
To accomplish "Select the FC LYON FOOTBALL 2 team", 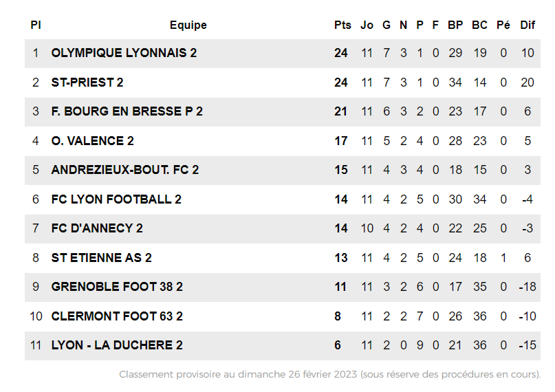I will pyautogui.click(x=116, y=199).
